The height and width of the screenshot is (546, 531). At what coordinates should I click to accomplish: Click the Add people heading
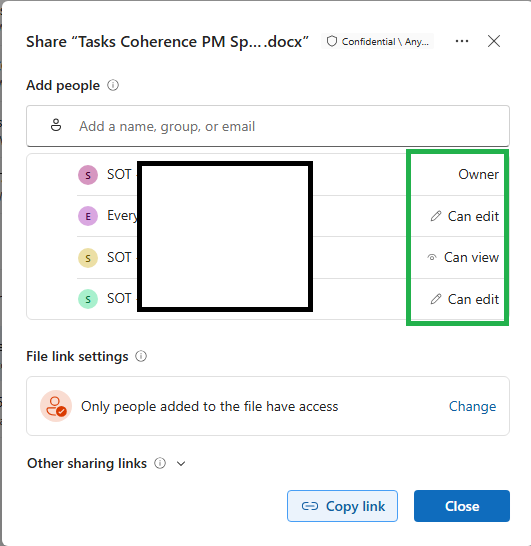pos(63,85)
